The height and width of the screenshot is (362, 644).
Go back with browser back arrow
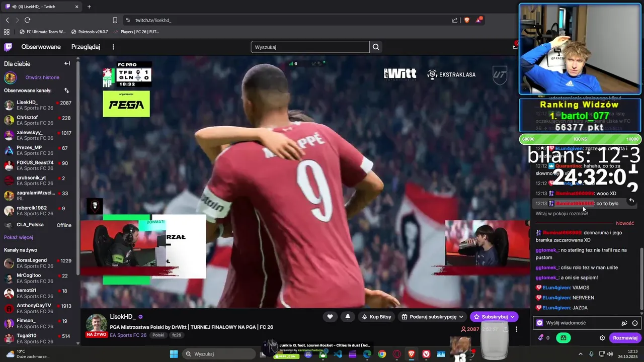(7, 20)
